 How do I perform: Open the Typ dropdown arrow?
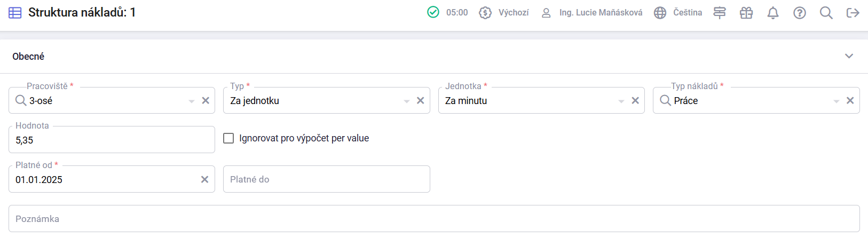pyautogui.click(x=407, y=101)
